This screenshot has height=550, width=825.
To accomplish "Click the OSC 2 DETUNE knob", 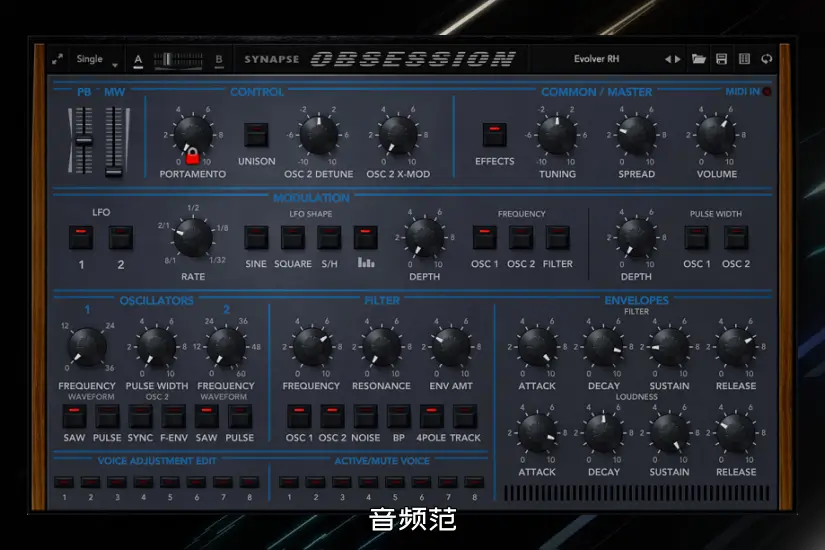I will 319,135.
